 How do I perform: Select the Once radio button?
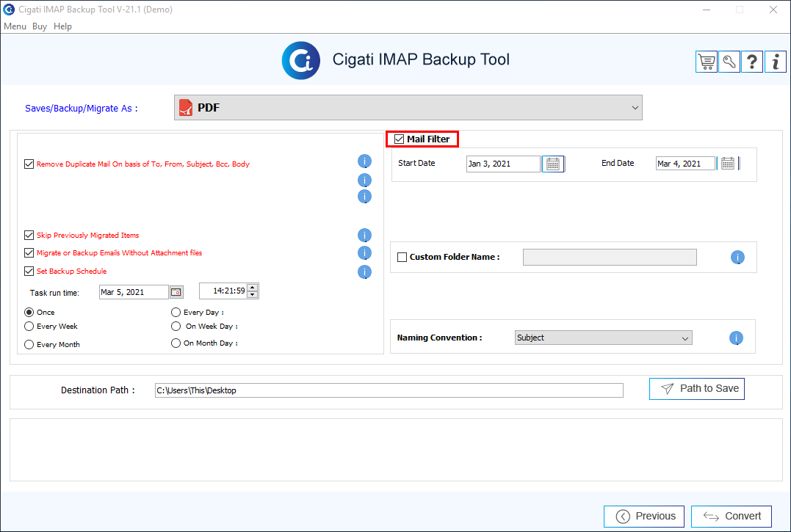pos(29,313)
